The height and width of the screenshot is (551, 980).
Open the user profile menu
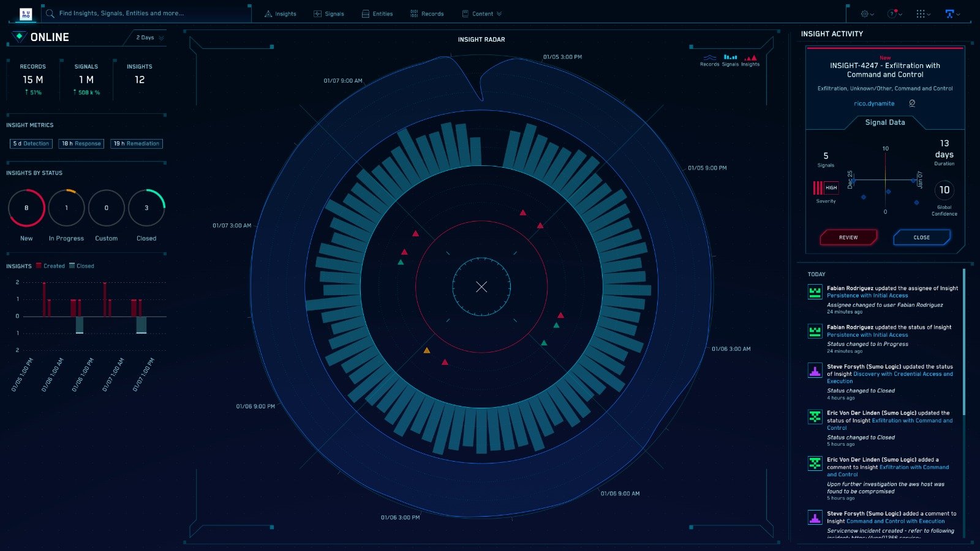click(x=952, y=13)
